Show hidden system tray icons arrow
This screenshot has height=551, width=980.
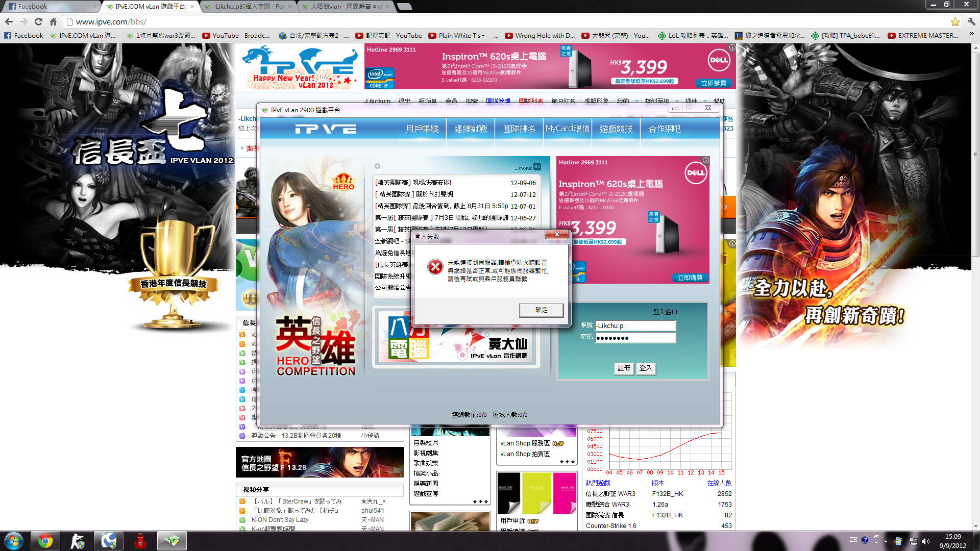(x=886, y=541)
